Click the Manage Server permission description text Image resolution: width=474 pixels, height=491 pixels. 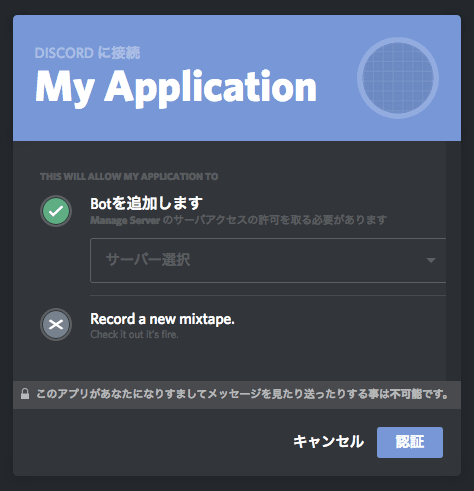(238, 220)
